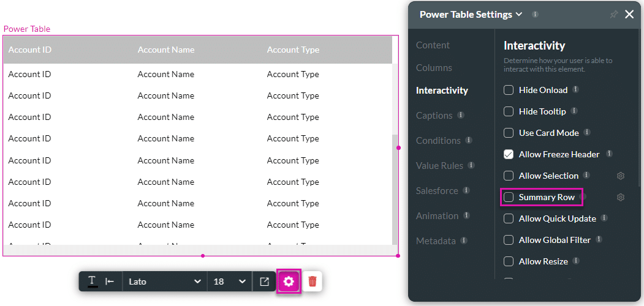Viewport: 644px width, 306px height.
Task: Click the bottom-right corner resize handle
Action: pos(398,256)
